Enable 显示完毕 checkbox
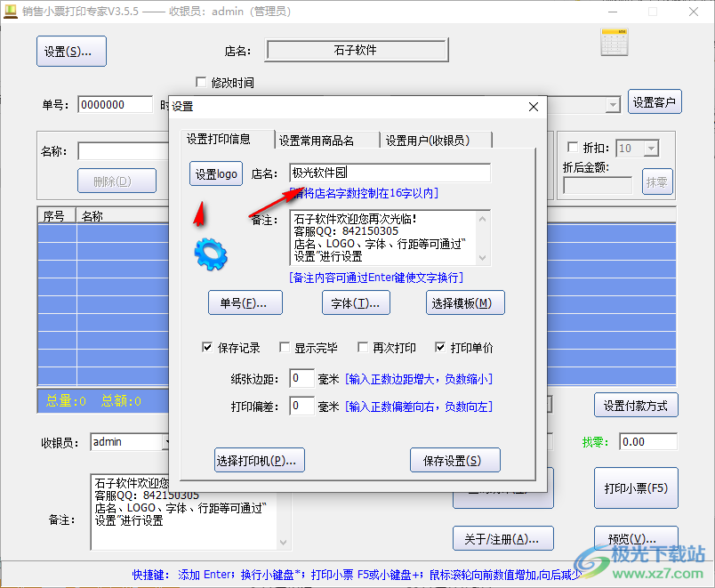 pos(285,348)
